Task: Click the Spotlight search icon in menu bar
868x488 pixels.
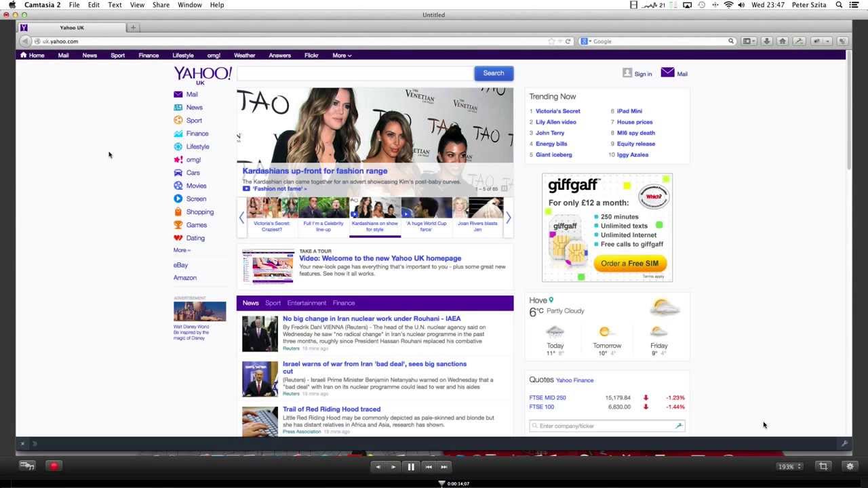Action: click(839, 5)
